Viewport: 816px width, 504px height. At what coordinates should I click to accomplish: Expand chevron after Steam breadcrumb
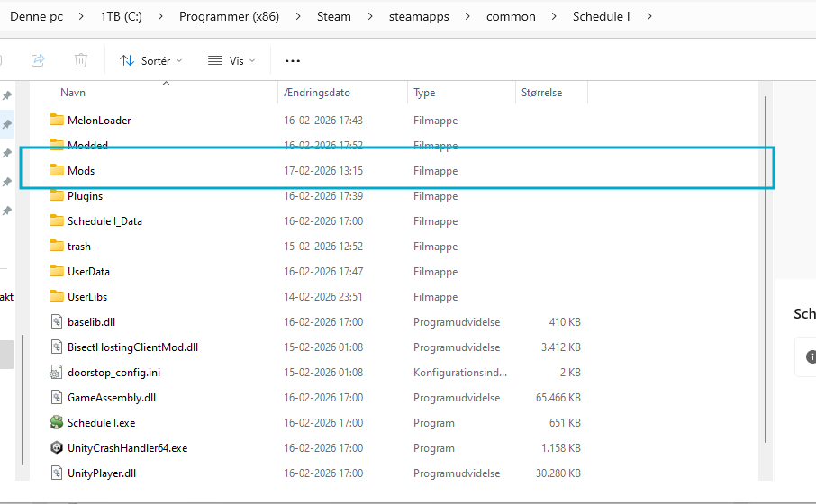tap(370, 16)
